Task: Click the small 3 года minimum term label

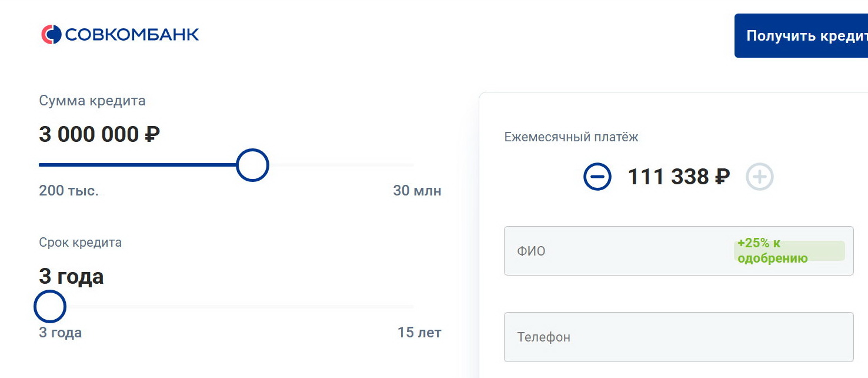Action: [61, 333]
